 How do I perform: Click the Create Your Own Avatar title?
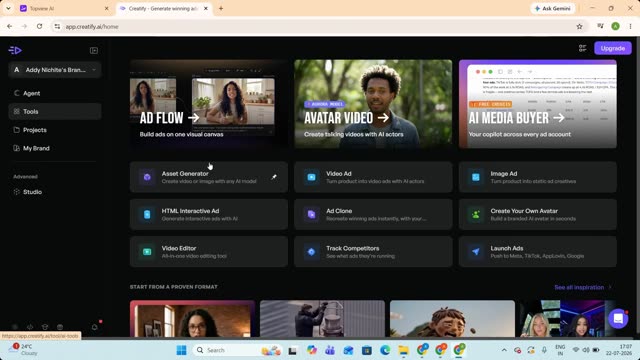pyautogui.click(x=524, y=211)
